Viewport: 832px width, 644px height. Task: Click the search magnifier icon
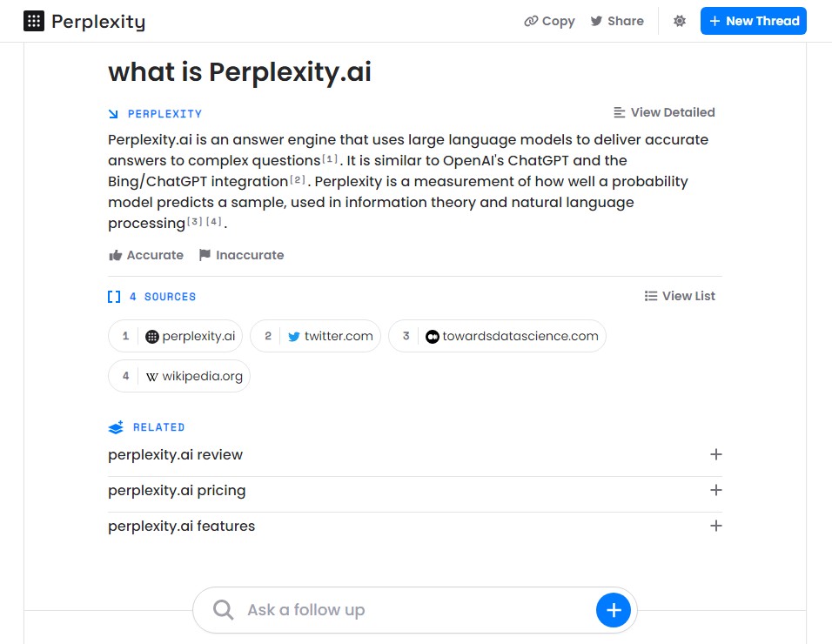pos(223,610)
